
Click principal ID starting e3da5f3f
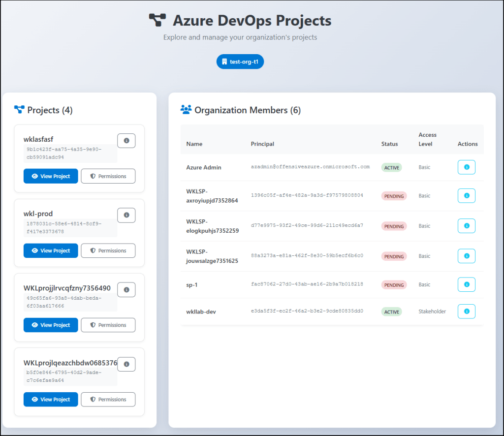tap(307, 311)
